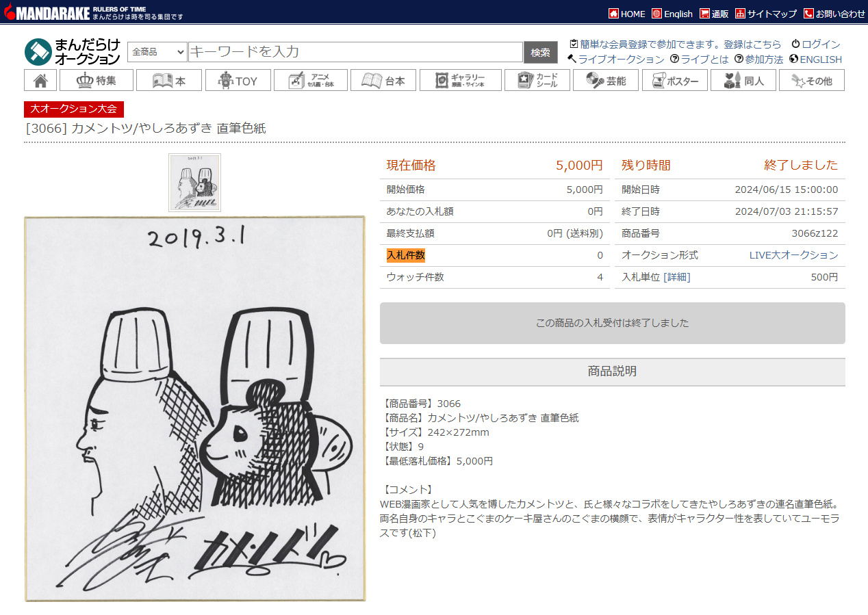Image resolution: width=868 pixels, height=615 pixels.
Task: Open the カードシール category
Action: (537, 80)
